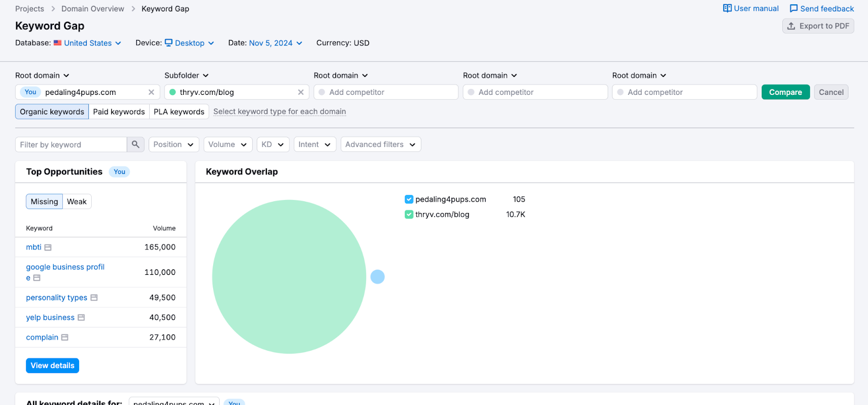Open the complain keyword link
The width and height of the screenshot is (868, 405).
pos(42,337)
